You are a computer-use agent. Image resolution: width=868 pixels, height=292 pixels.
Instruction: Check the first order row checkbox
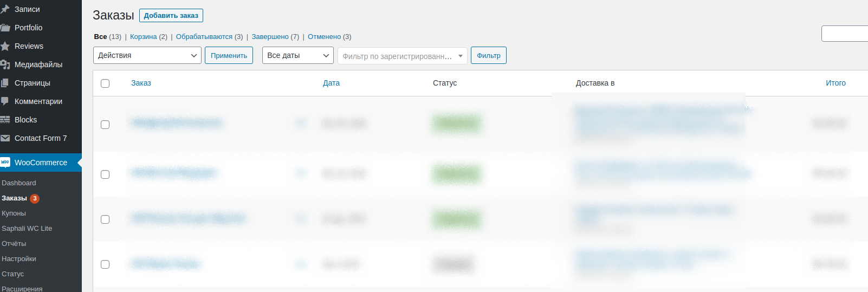coord(105,125)
